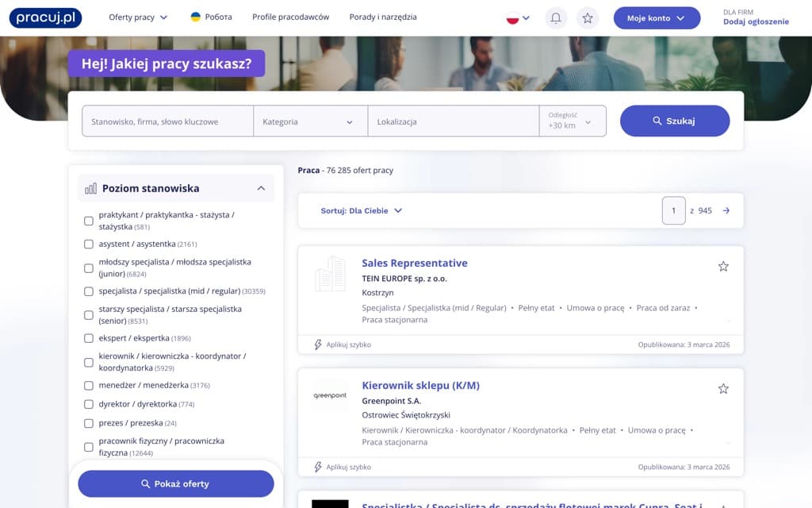
Task: Save the Sales Representative offer with the star
Action: click(x=723, y=267)
